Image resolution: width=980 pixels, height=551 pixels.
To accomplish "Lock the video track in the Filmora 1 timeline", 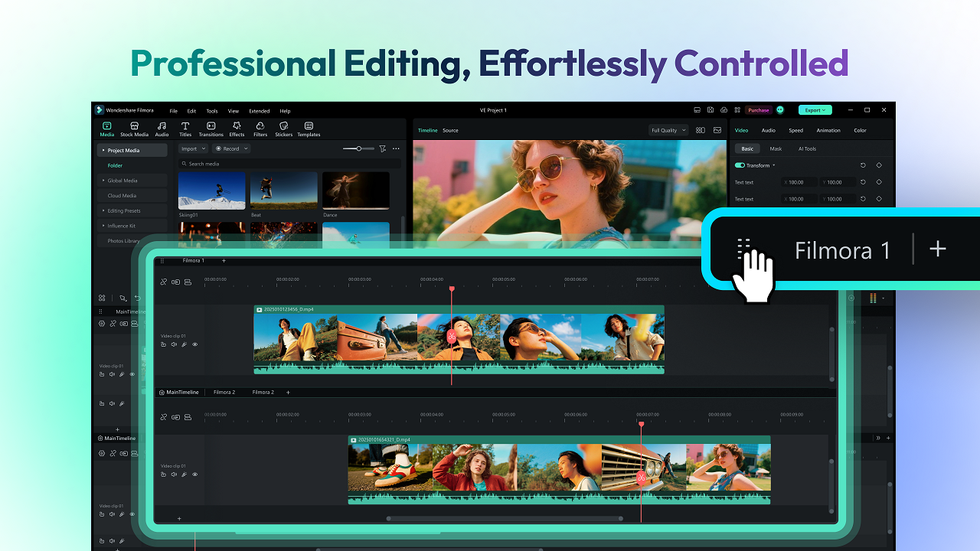I will click(163, 344).
